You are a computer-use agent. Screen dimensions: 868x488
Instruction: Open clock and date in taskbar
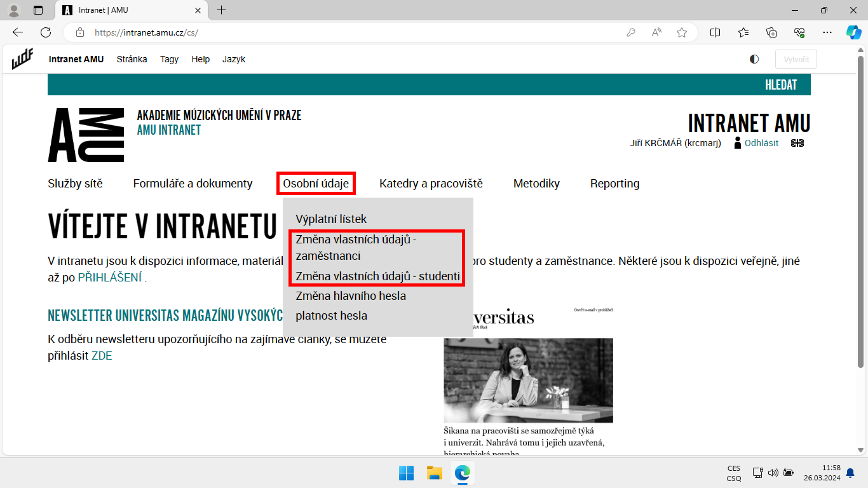pos(822,473)
